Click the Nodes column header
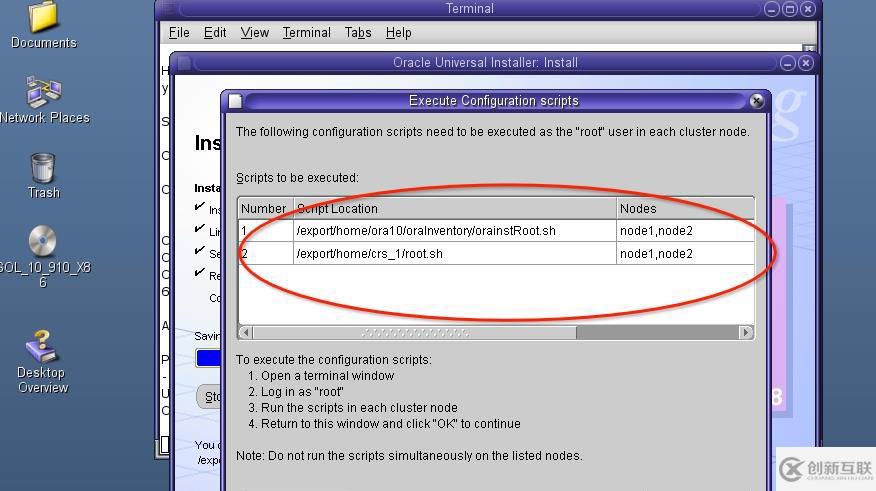The height and width of the screenshot is (491, 876). pyautogui.click(x=685, y=208)
